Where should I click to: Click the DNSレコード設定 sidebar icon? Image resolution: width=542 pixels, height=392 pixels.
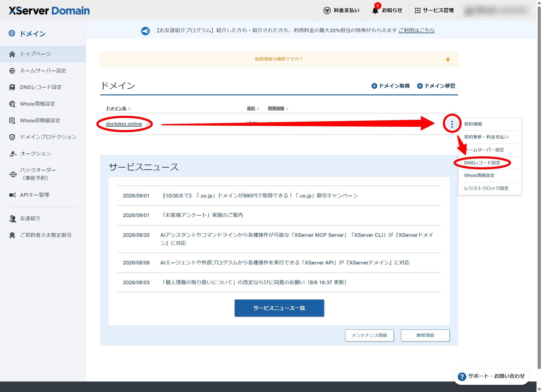coord(12,87)
